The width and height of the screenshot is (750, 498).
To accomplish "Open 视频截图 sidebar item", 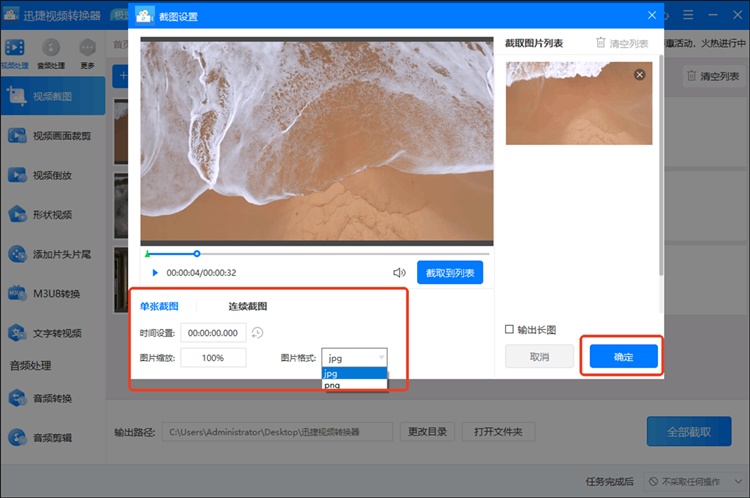I will 53,96.
